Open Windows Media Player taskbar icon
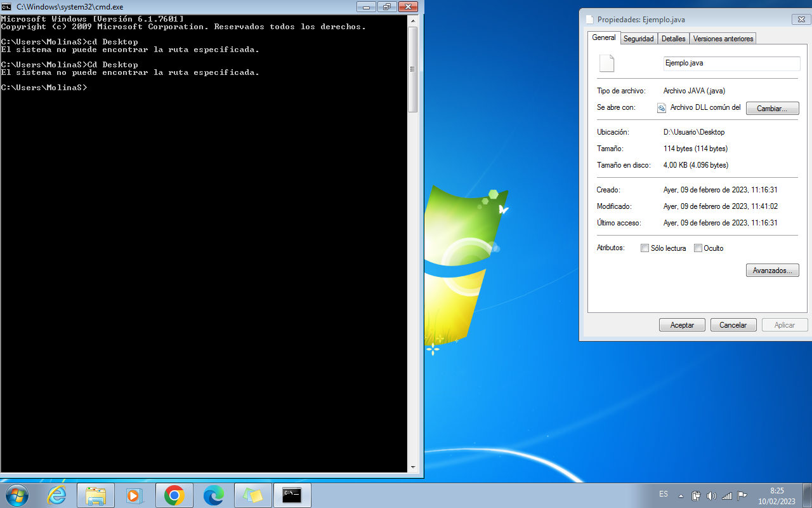This screenshot has height=508, width=812. (134, 495)
